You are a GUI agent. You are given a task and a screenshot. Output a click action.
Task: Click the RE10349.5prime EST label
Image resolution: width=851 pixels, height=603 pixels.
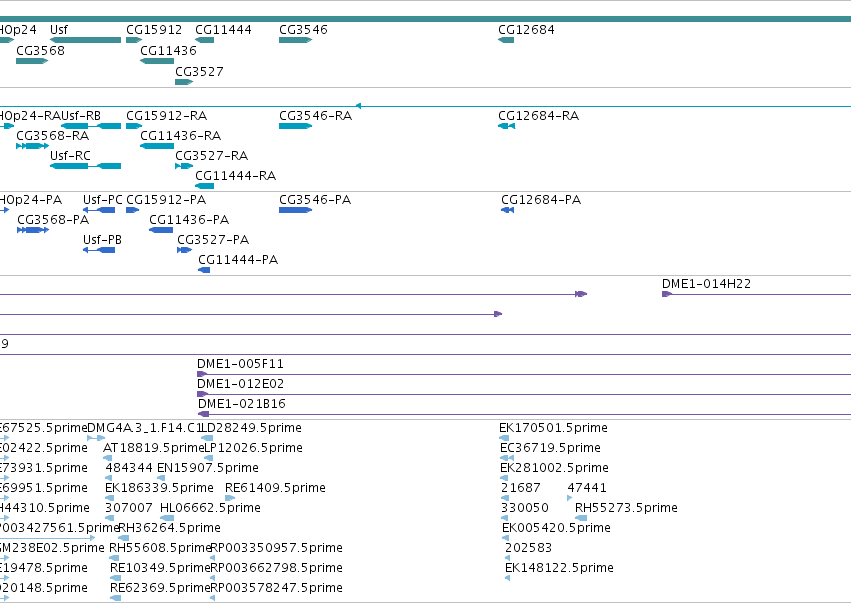160,568
